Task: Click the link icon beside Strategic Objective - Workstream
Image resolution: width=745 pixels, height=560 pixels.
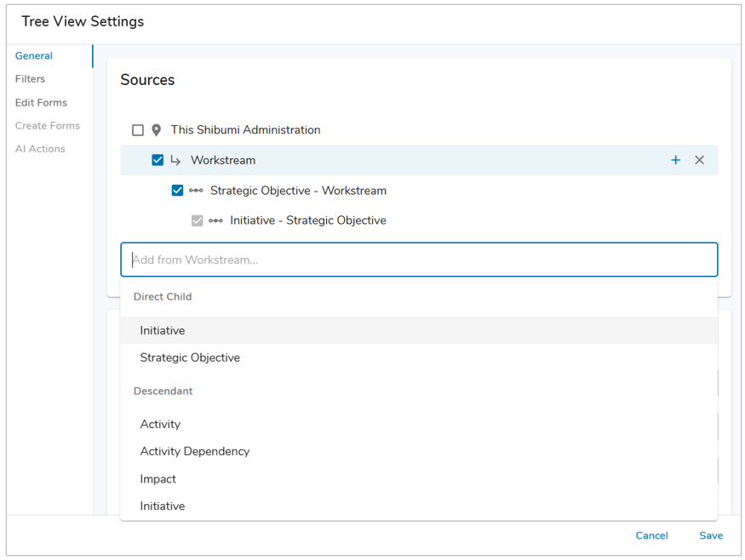Action: click(x=196, y=191)
